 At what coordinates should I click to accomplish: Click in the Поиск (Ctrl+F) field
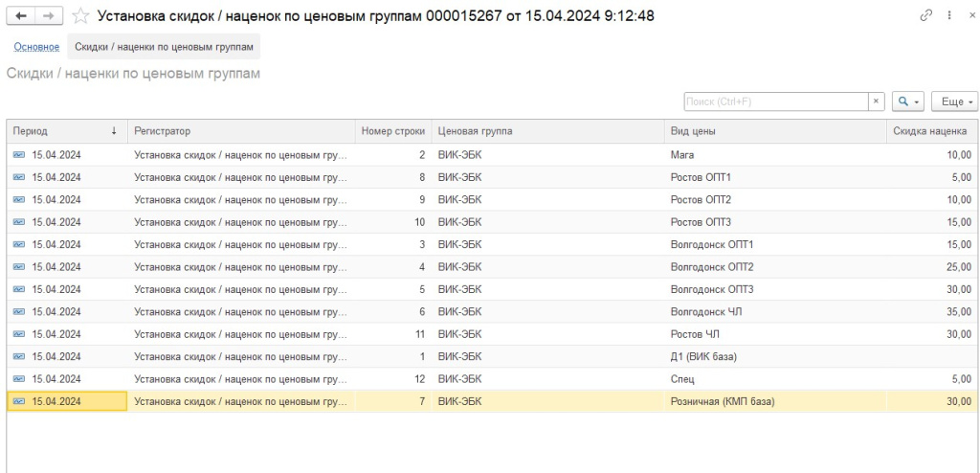tap(775, 101)
